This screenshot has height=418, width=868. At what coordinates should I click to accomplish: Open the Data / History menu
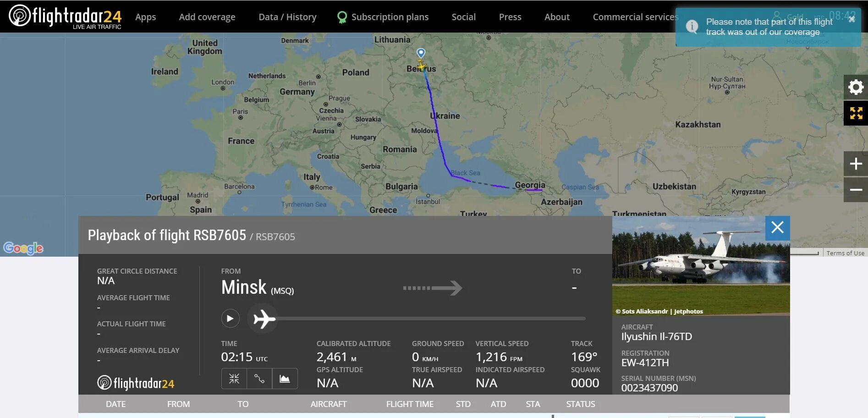(x=287, y=17)
